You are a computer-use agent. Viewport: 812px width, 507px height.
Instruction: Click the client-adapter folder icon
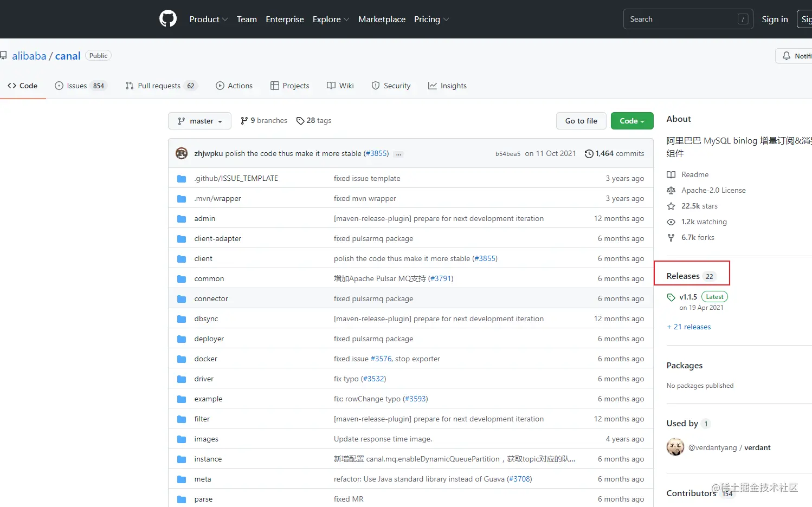(x=182, y=239)
